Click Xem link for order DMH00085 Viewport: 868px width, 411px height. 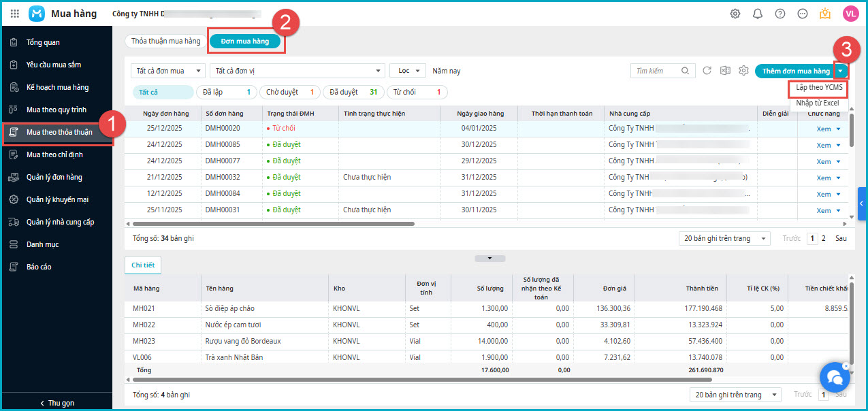pos(824,145)
